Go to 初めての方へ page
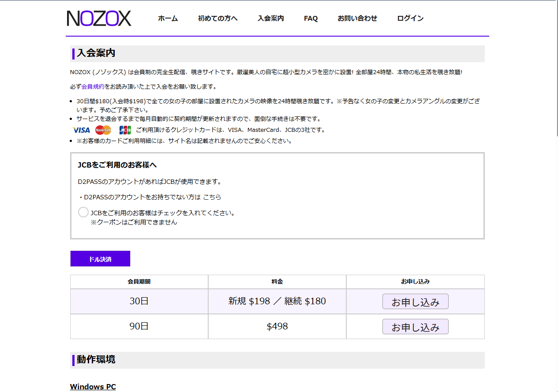Image resolution: width=558 pixels, height=392 pixels. pos(217,19)
